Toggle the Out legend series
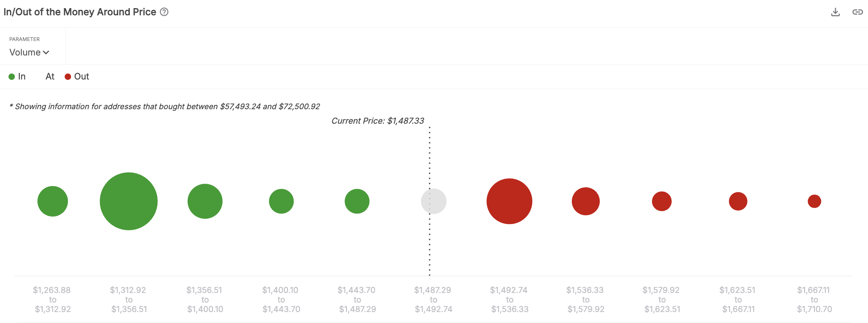The image size is (868, 323). (81, 77)
